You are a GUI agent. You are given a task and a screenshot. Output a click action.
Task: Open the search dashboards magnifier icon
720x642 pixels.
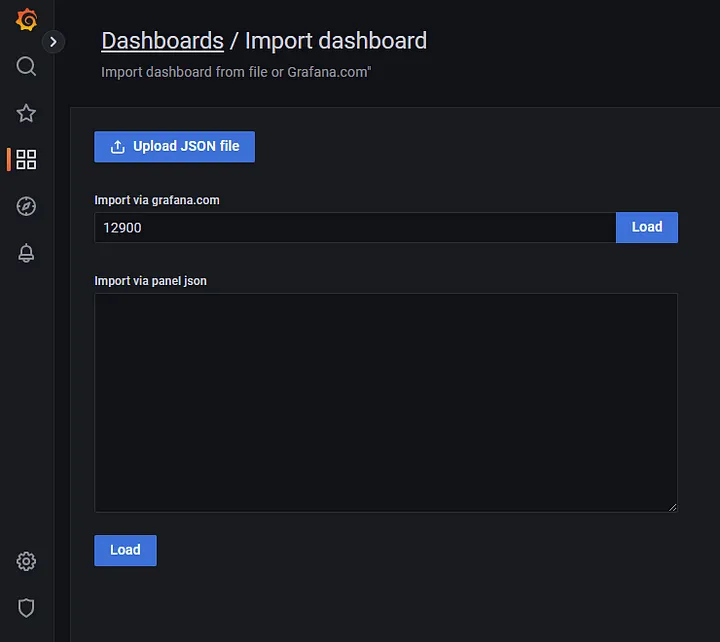point(26,66)
